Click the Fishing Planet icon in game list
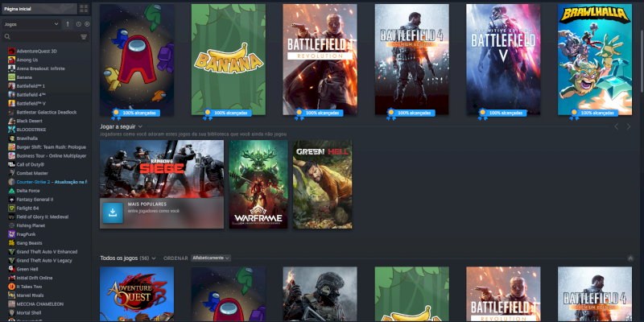The height and width of the screenshot is (322, 644). (x=11, y=225)
